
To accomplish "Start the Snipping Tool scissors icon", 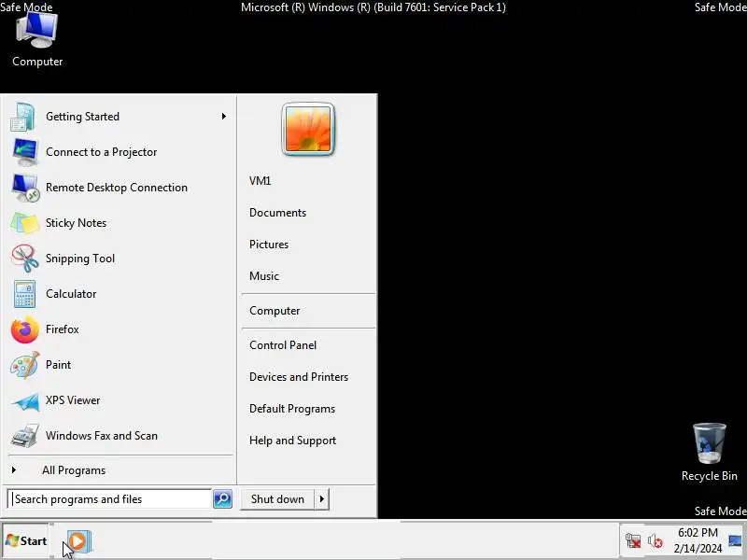I will [25, 259].
